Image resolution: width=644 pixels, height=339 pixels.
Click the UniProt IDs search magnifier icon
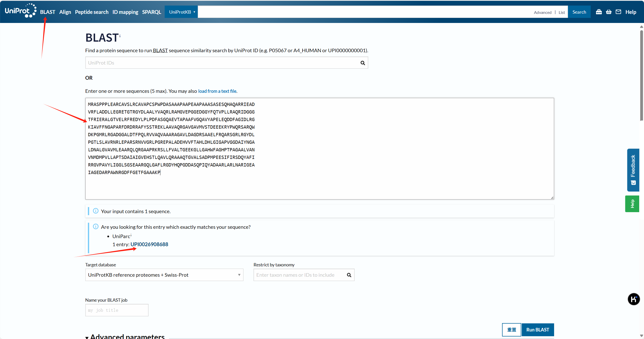pos(363,63)
